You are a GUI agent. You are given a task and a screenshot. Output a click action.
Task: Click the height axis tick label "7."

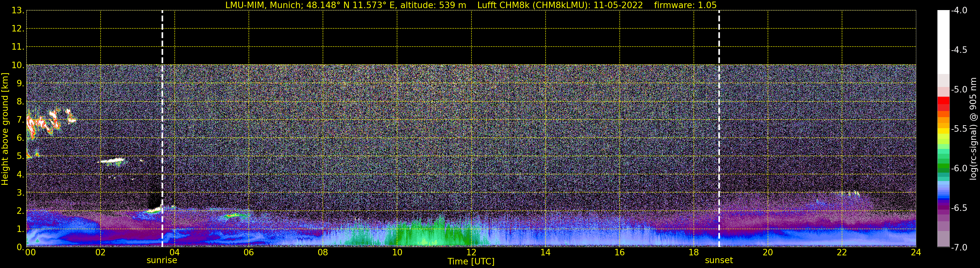[x=20, y=120]
